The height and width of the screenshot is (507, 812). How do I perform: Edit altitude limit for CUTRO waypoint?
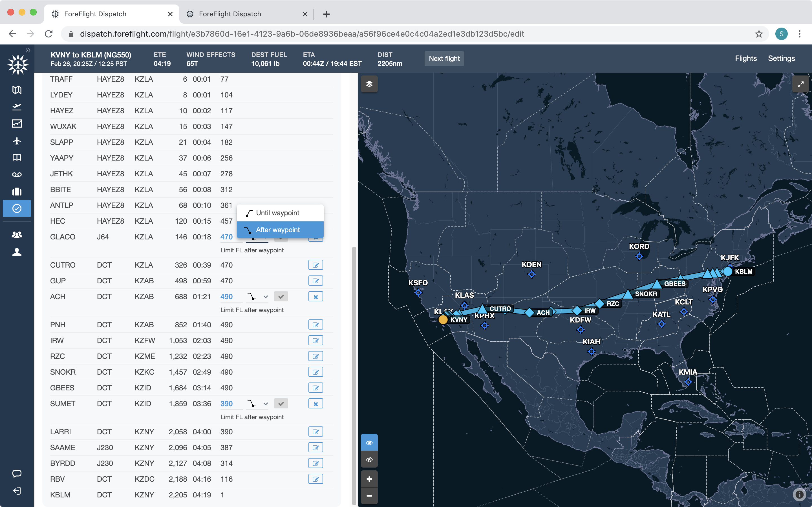pos(315,265)
